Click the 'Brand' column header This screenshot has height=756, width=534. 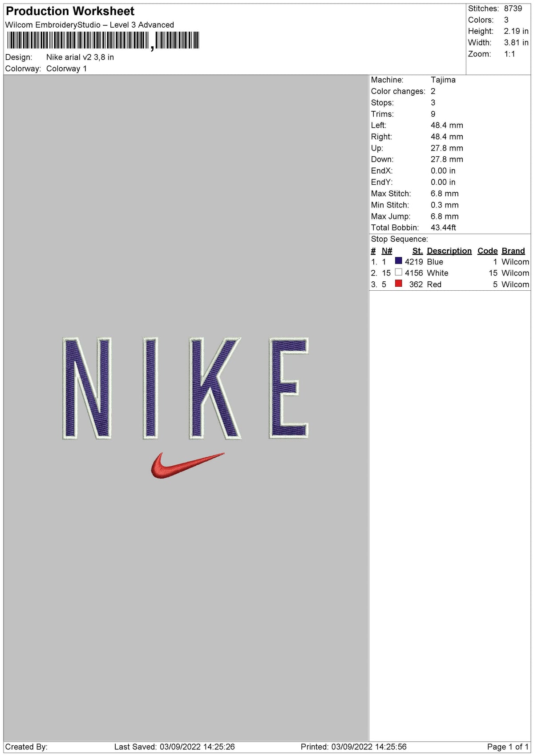tap(513, 251)
